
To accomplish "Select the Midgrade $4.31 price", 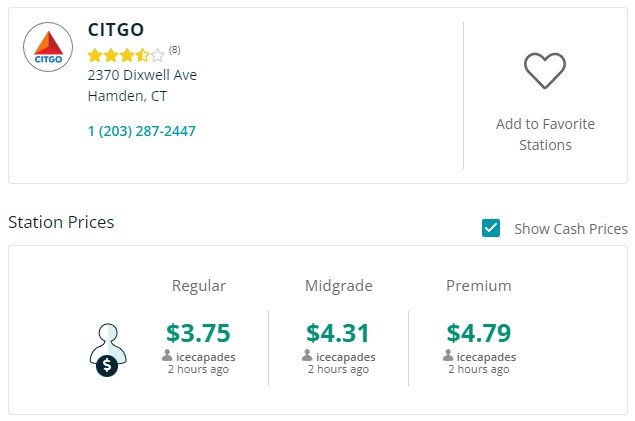I will (338, 333).
